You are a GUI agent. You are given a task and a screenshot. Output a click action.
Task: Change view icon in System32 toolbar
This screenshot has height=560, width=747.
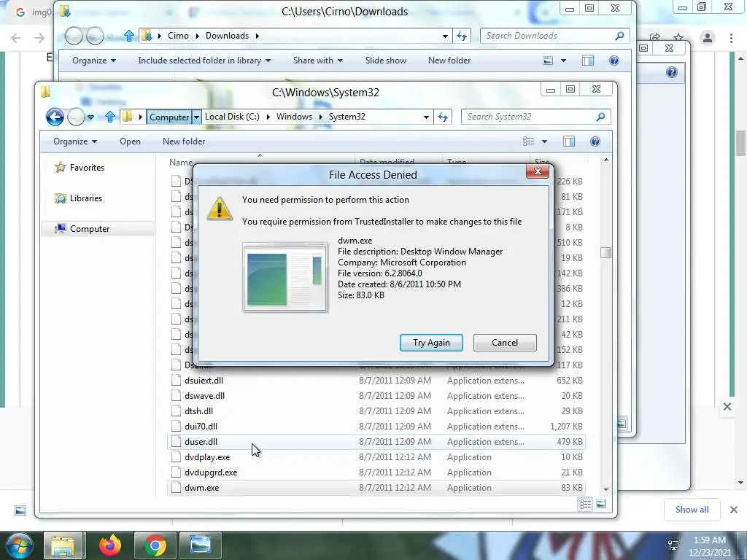[x=528, y=141]
